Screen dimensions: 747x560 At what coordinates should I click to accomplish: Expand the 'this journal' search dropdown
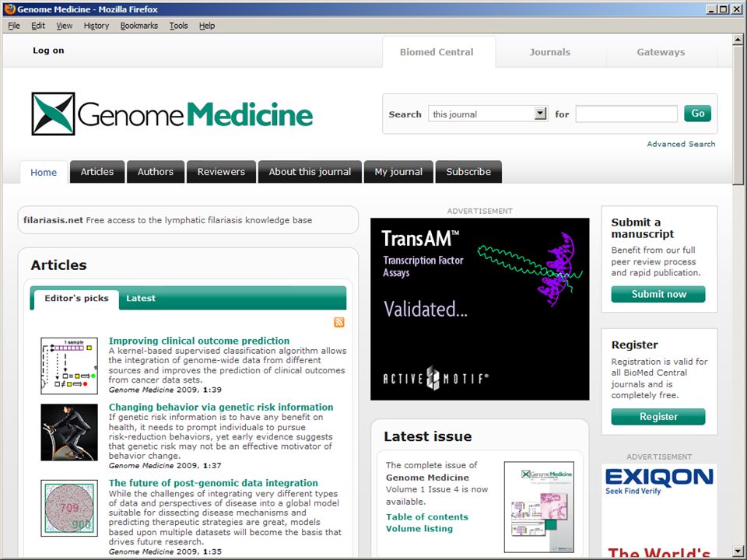[x=540, y=114]
